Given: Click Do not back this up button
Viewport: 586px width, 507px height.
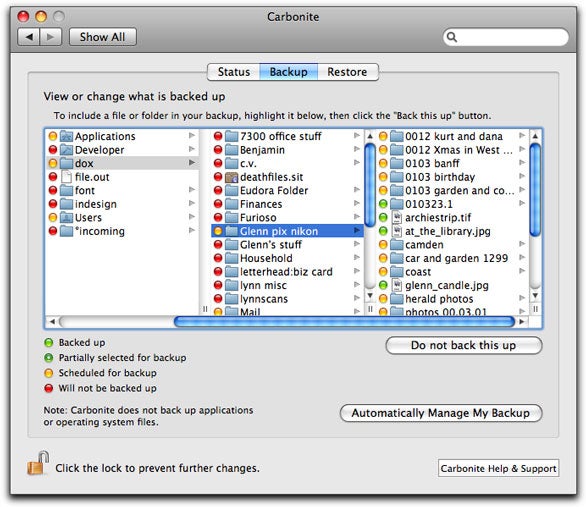Looking at the screenshot, I should (463, 345).
